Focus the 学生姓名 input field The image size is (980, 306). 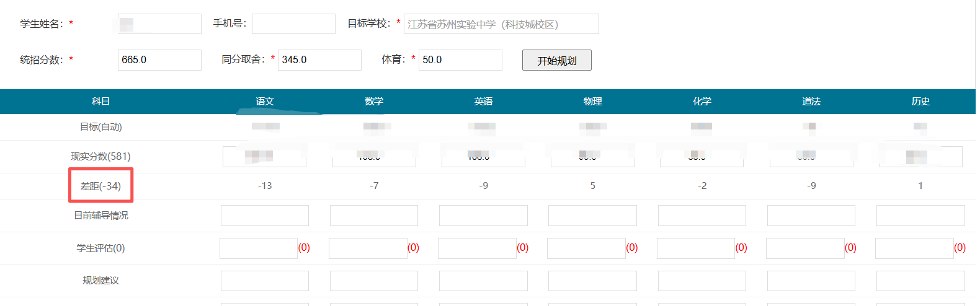159,24
